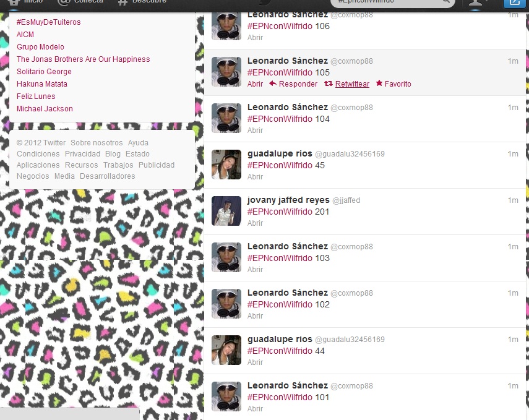Click Retwittear on tweet 105
The height and width of the screenshot is (420, 529).
point(352,84)
